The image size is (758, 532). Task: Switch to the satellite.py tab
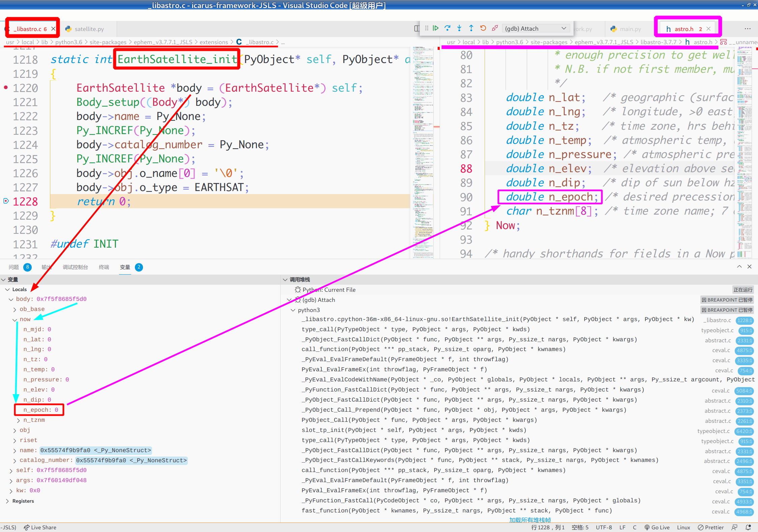[89, 29]
